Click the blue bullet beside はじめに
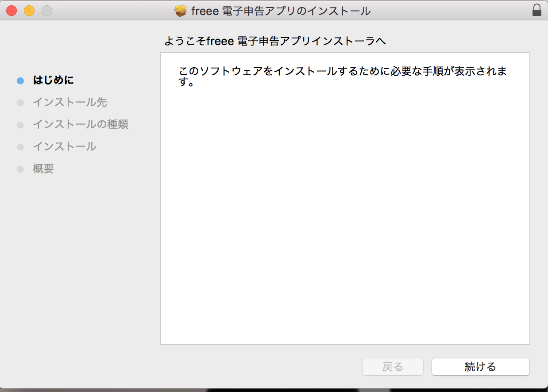 point(20,81)
